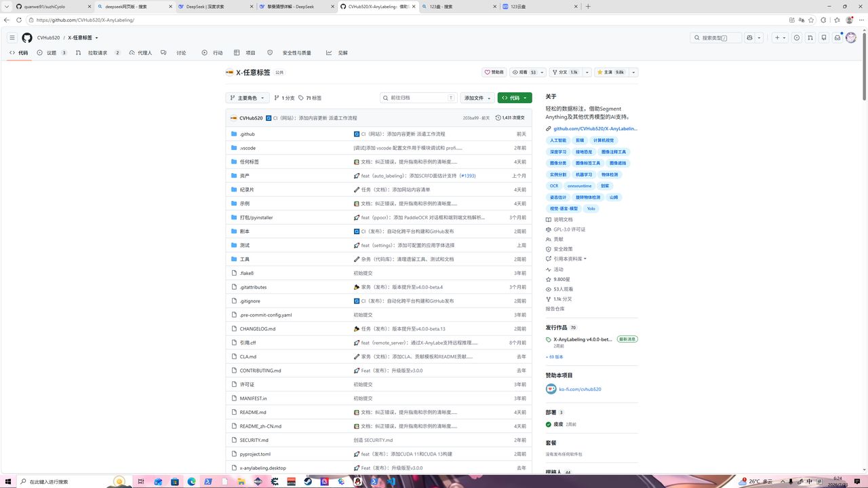Click the Yolo topic tag
This screenshot has height=488, width=868.
click(591, 209)
